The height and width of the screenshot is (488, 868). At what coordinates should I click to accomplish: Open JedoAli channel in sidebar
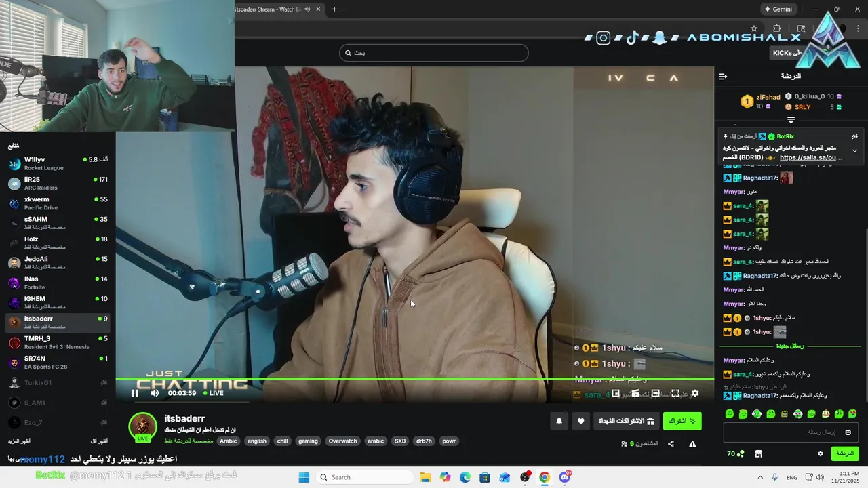tap(58, 263)
